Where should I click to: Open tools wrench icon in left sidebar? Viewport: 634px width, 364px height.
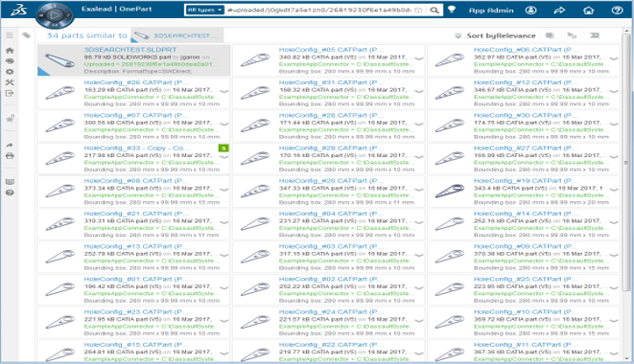click(x=10, y=82)
